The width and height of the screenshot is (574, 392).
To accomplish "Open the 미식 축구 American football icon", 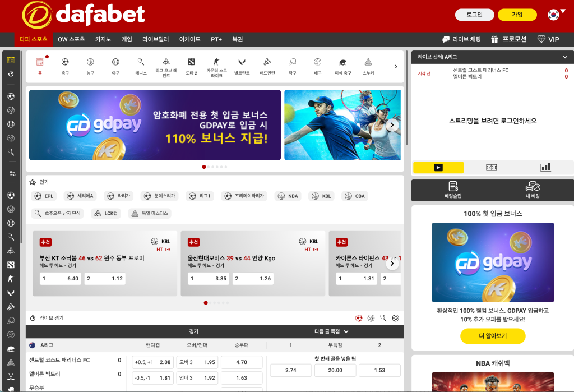I will point(343,66).
